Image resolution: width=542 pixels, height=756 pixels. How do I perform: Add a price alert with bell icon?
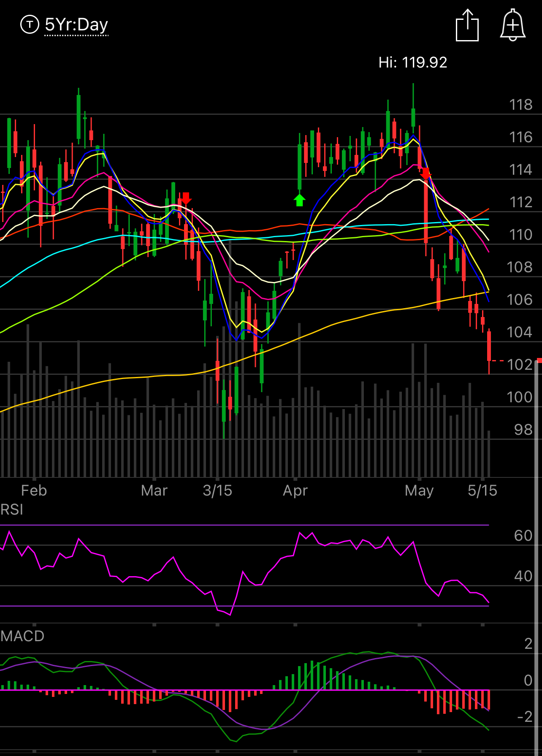coord(513,25)
